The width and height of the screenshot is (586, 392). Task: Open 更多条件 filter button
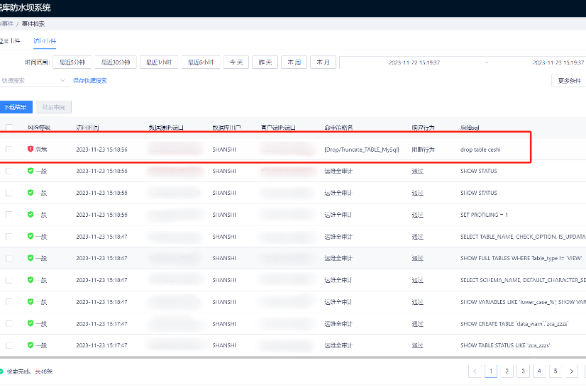569,81
